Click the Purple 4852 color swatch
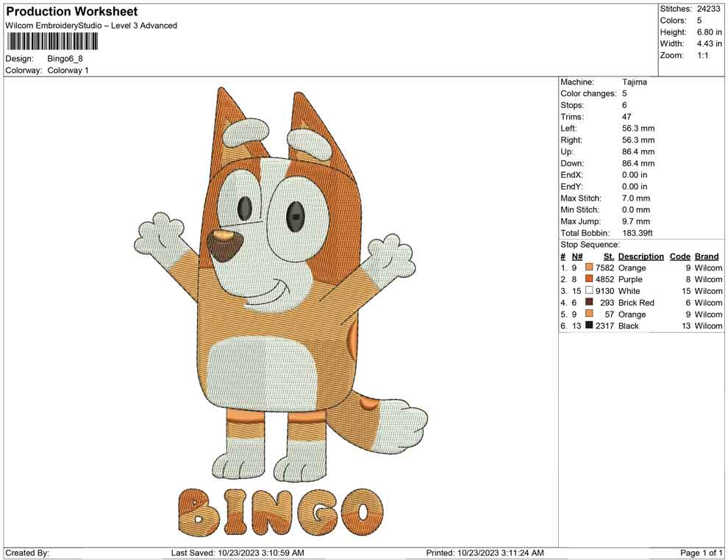Screen dimensions: 728x560 coord(589,279)
